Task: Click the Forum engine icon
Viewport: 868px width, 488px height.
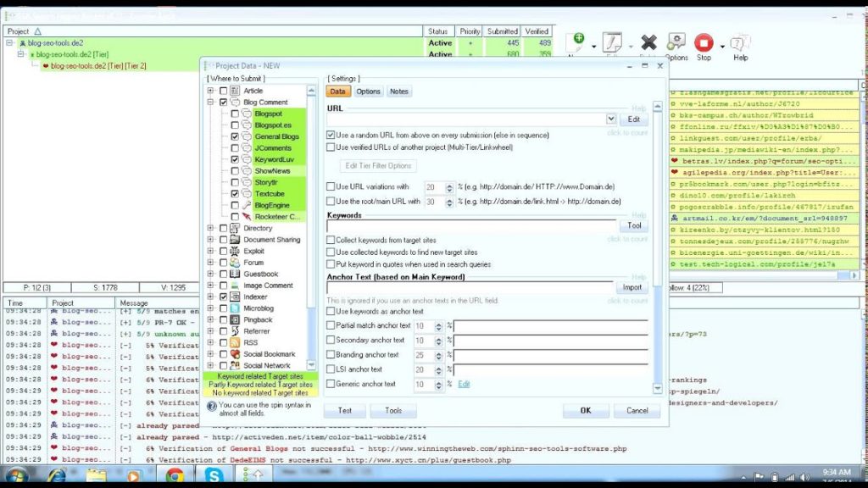Action: pyautogui.click(x=235, y=263)
